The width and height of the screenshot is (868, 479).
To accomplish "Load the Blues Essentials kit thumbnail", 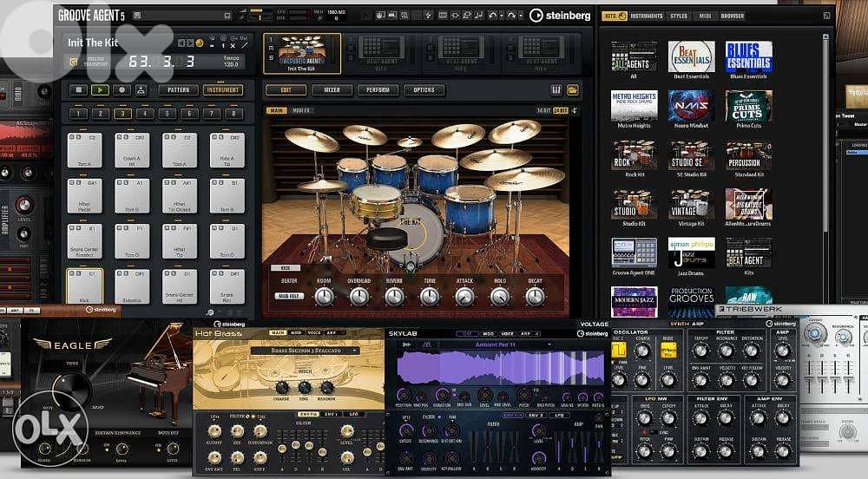I will tap(748, 57).
